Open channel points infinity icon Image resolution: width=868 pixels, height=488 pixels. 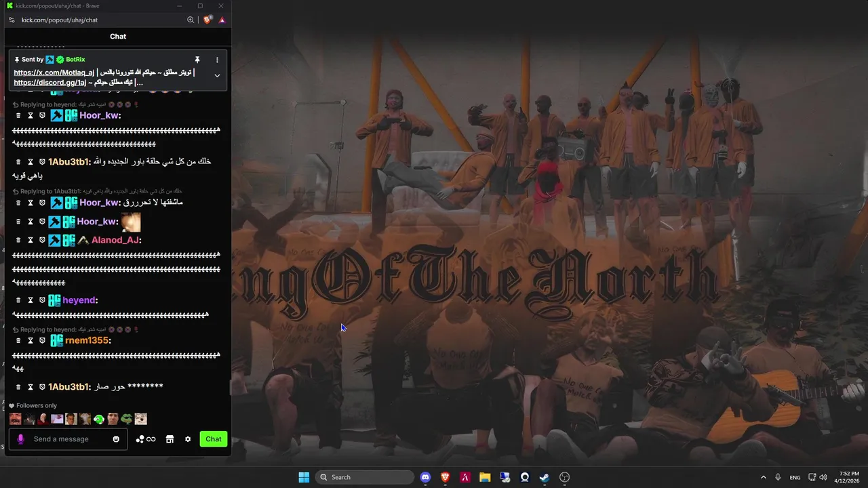(146, 439)
